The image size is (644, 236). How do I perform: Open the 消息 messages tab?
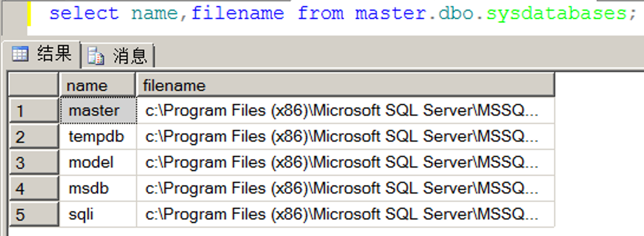click(119, 56)
